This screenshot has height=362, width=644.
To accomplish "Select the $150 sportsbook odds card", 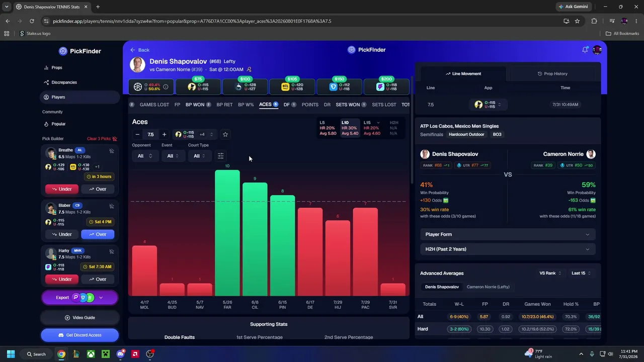I will click(x=339, y=86).
